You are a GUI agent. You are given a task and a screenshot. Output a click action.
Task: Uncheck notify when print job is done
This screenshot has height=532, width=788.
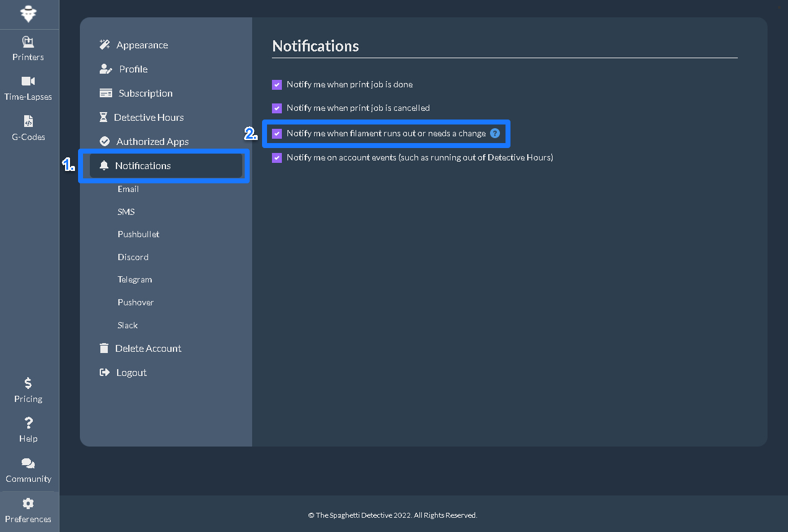[x=277, y=85]
